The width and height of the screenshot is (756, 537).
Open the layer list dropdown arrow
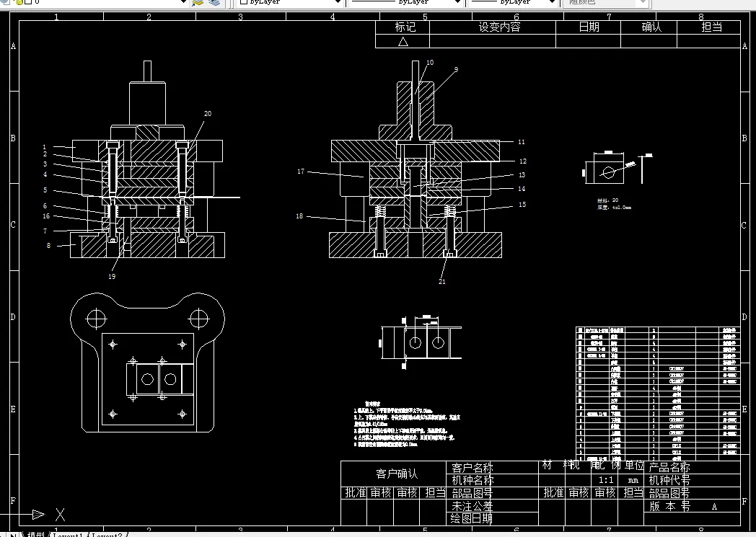click(x=183, y=2)
